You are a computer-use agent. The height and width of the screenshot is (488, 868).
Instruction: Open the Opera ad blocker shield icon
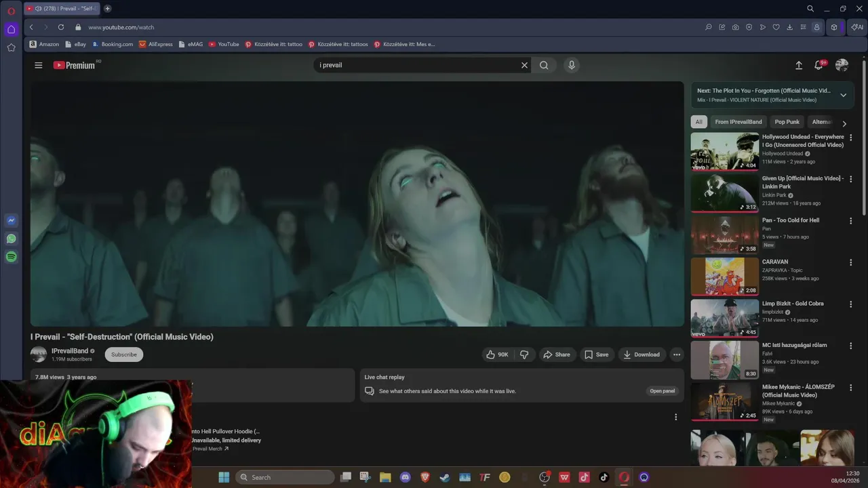pos(749,27)
